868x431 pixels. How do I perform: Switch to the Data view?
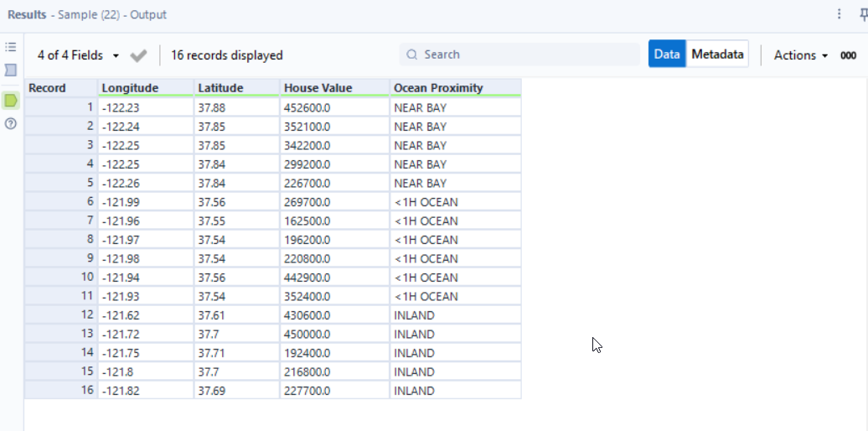pos(667,55)
